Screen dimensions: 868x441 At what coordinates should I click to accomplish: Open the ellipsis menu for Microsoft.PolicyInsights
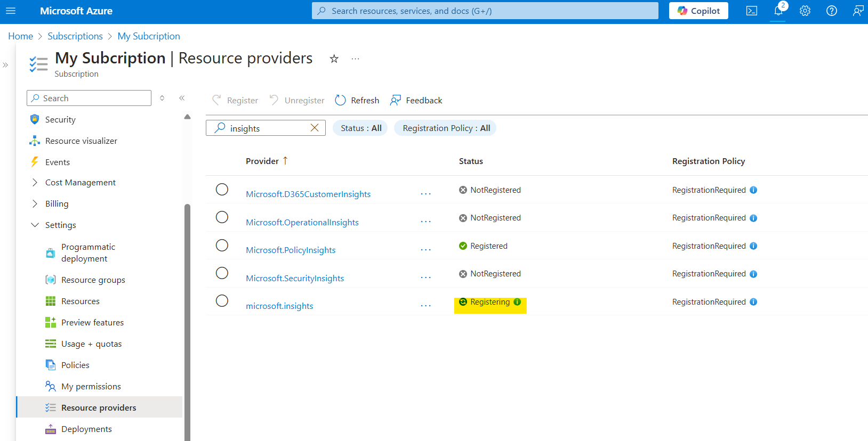point(425,250)
